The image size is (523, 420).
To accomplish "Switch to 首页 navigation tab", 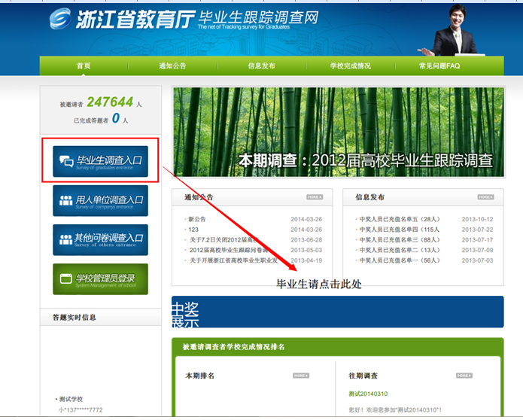I will (84, 66).
